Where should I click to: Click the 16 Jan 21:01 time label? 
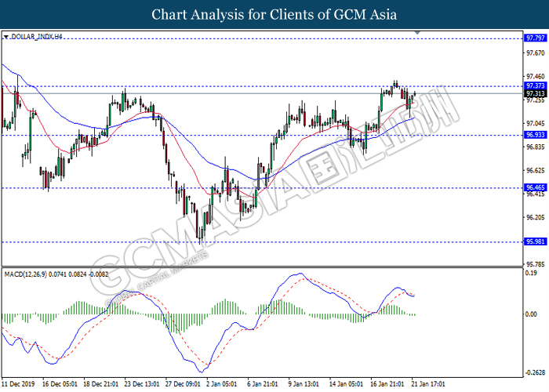(x=387, y=384)
